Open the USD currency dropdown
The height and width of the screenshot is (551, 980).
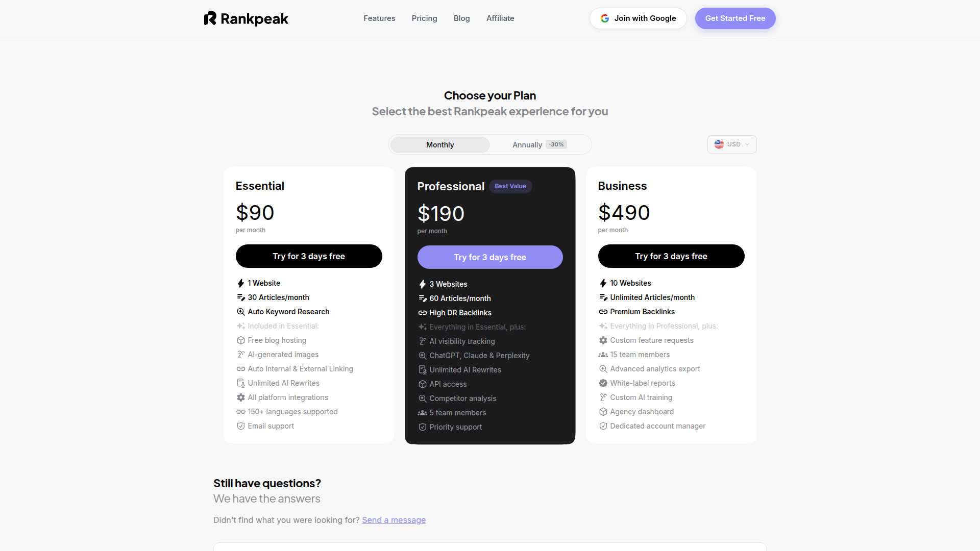pos(732,144)
